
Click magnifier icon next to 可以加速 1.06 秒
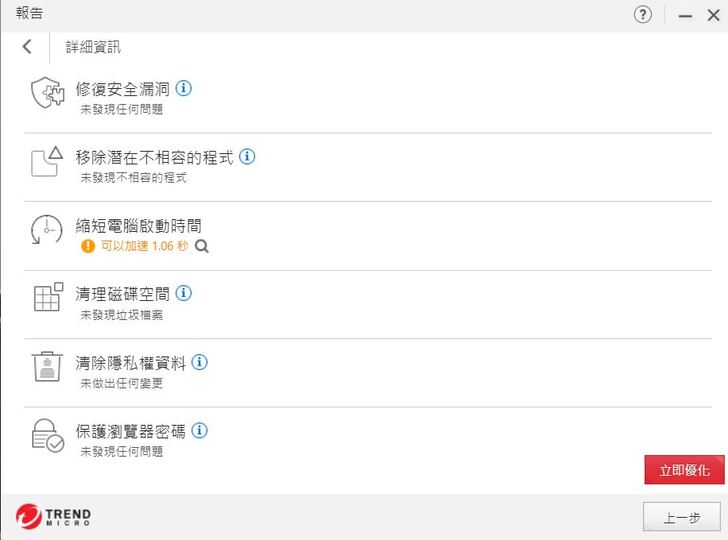pos(202,246)
